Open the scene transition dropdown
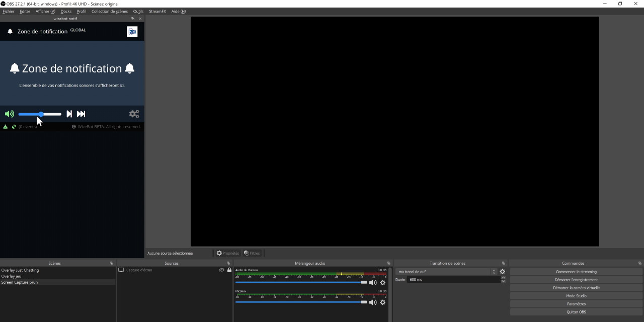Viewport: 644px width, 322px height. pyautogui.click(x=446, y=272)
